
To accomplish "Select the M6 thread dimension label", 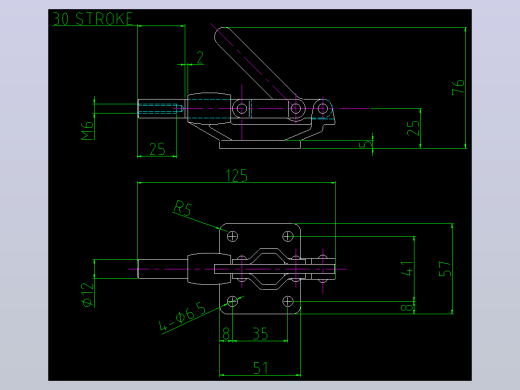I will [87, 131].
